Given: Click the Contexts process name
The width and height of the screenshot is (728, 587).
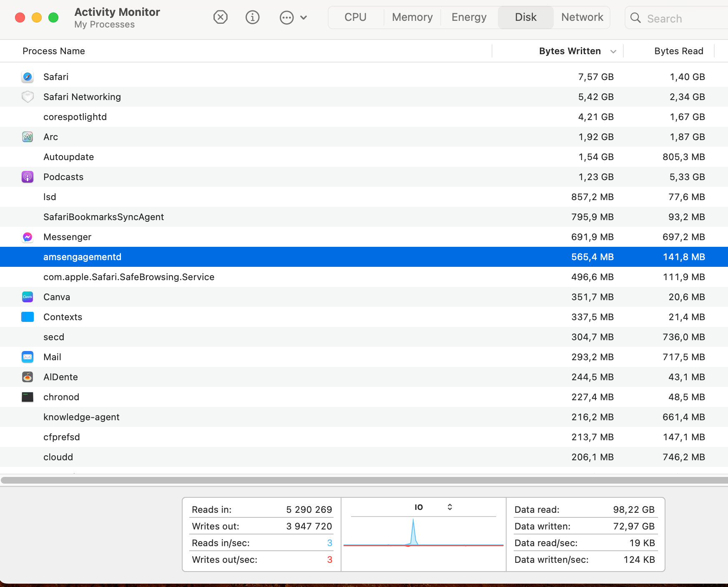Looking at the screenshot, I should click(x=63, y=317).
